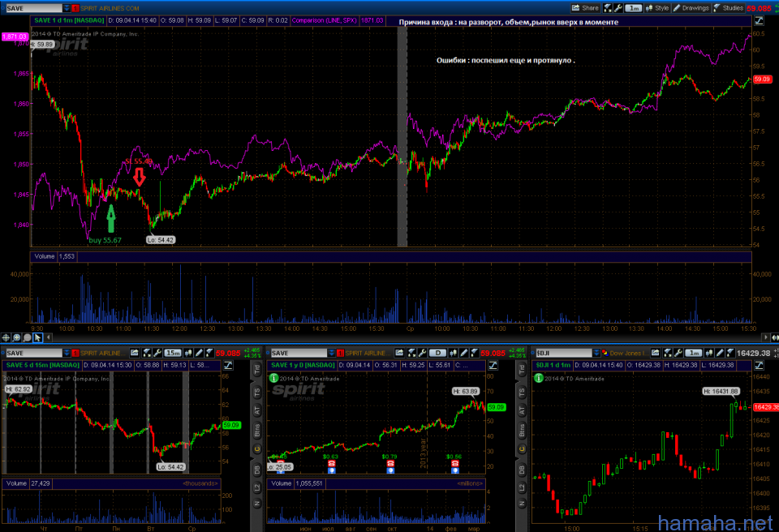Open L2 side tab of 15m chart
779x532 pixels.
257,487
